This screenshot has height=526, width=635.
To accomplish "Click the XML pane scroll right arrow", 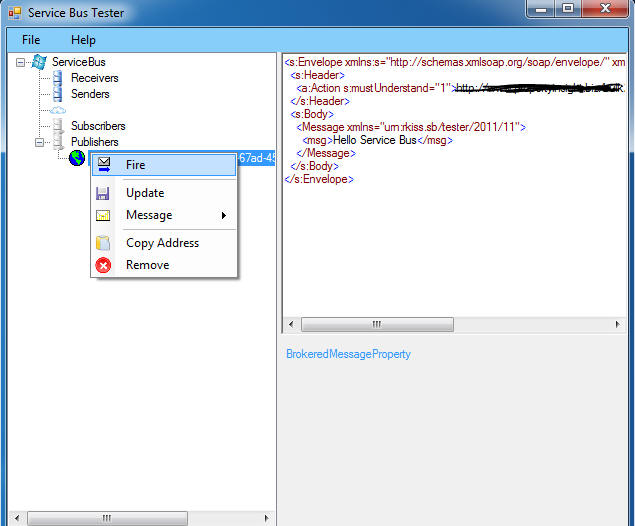I will (x=618, y=324).
